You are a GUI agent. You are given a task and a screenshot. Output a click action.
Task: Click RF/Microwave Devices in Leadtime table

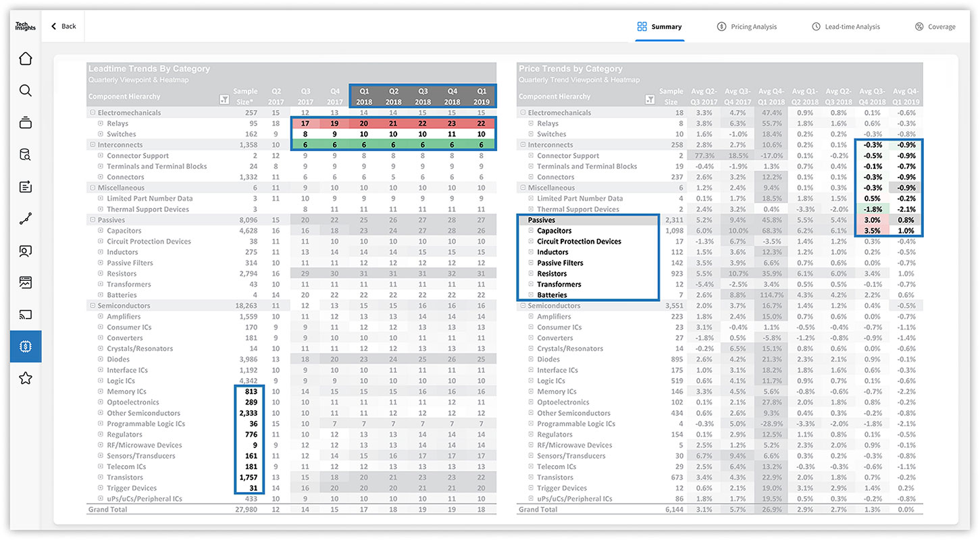click(x=145, y=446)
